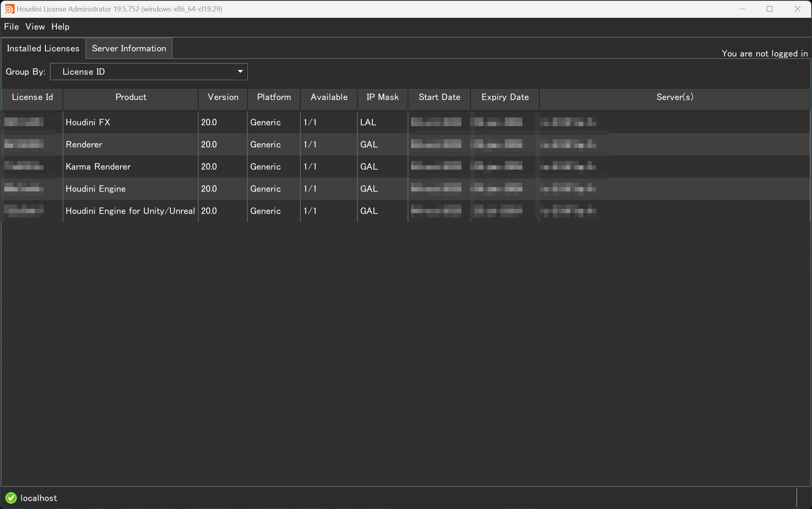812x509 pixels.
Task: Click the Version column header
Action: (222, 97)
